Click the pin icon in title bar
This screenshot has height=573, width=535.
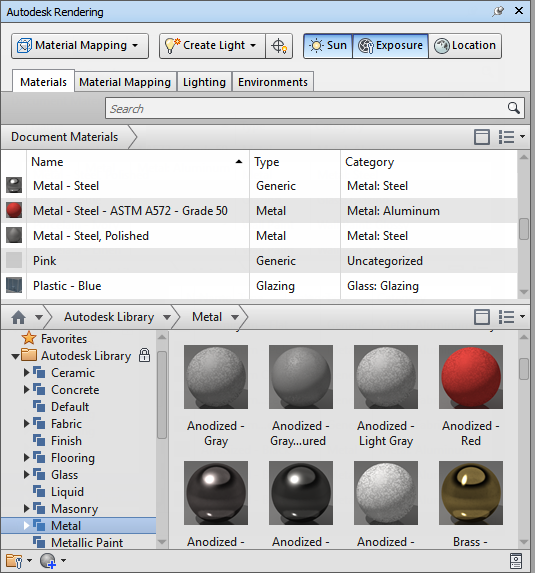[x=498, y=11]
